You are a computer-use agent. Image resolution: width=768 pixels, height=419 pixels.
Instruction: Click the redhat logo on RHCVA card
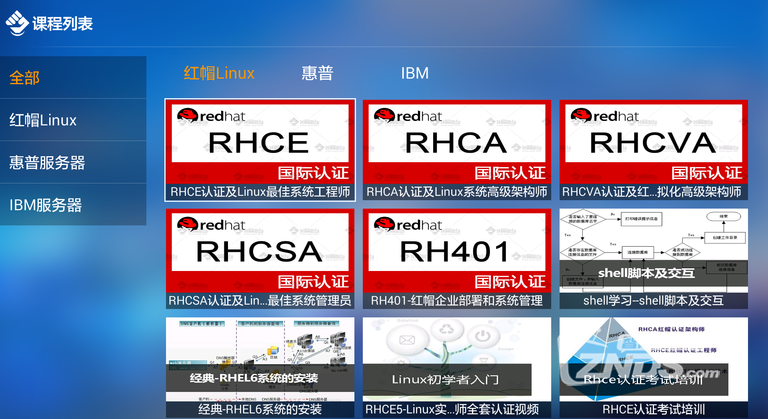[605, 116]
